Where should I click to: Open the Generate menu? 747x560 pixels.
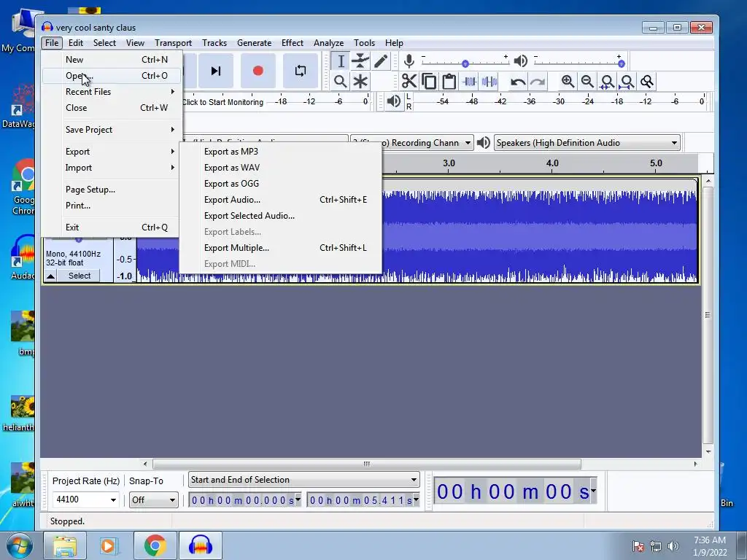tap(254, 43)
